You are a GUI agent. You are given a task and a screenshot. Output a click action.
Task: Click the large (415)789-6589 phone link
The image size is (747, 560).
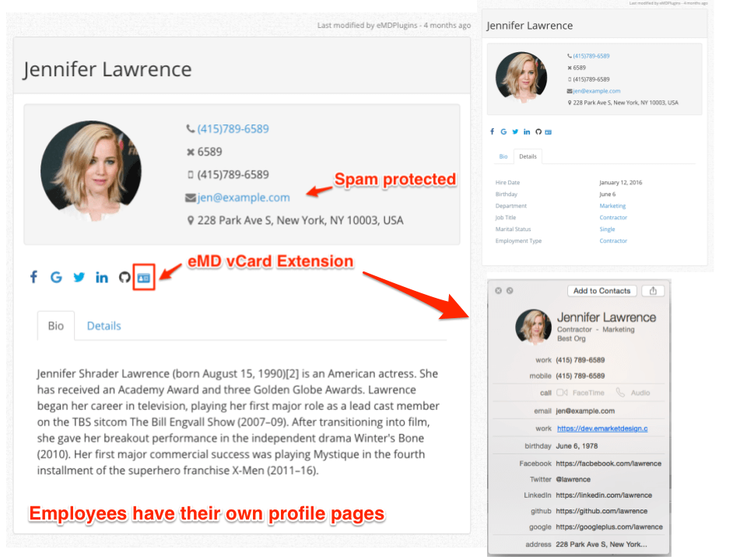point(233,129)
